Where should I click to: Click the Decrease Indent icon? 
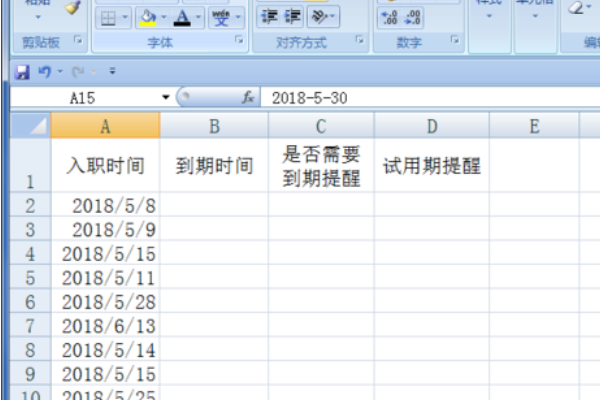269,17
